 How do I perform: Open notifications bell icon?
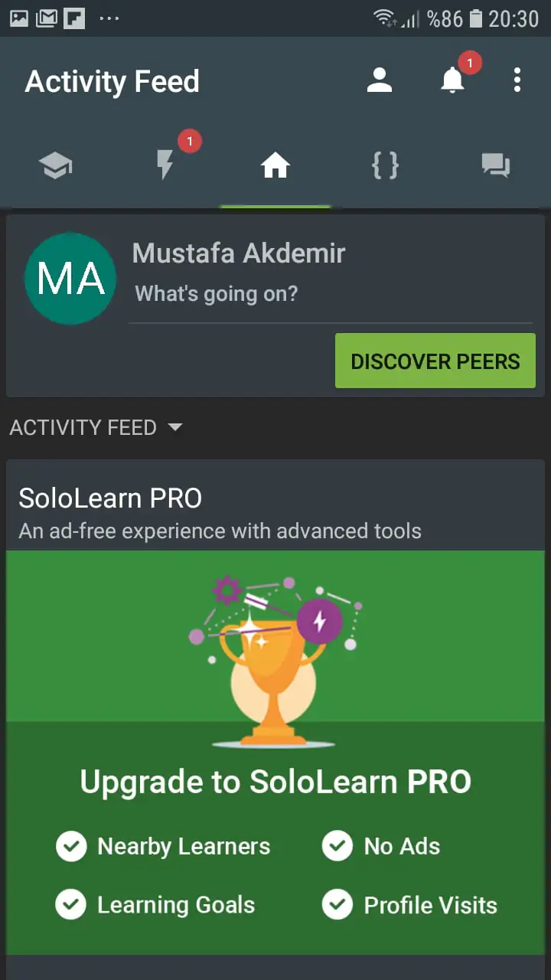point(452,80)
